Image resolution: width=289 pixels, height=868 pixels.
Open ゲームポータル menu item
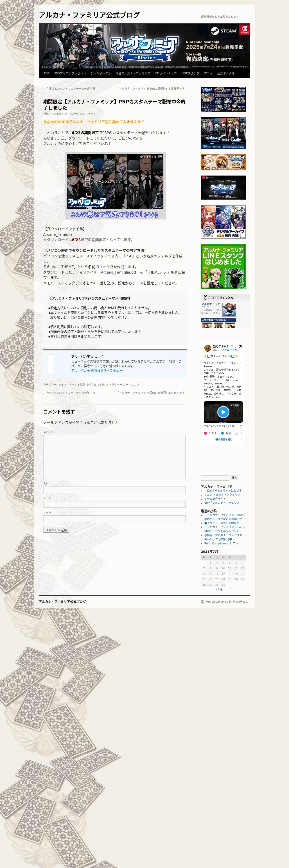pyautogui.click(x=101, y=73)
